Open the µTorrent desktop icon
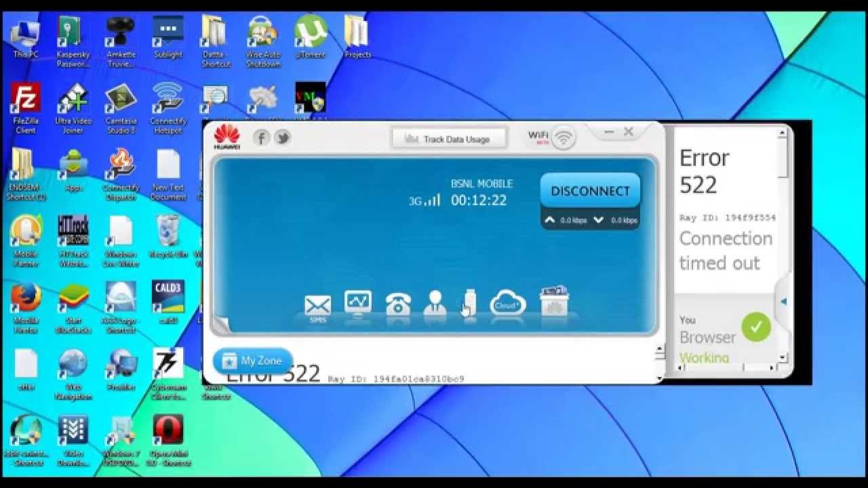 point(311,37)
